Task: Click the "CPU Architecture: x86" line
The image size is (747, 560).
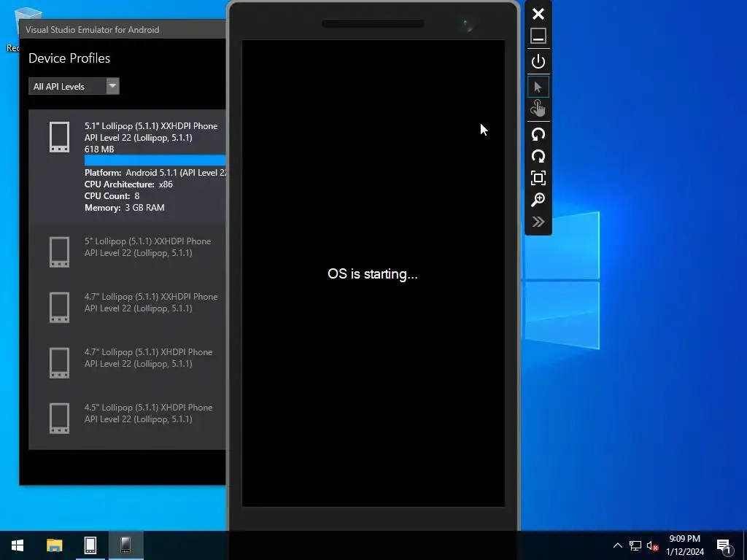Action: tap(128, 184)
